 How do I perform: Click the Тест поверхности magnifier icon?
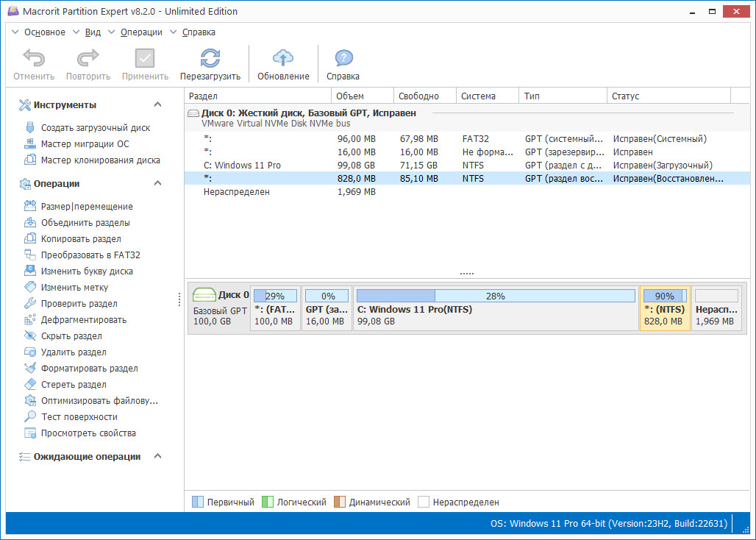[x=30, y=417]
